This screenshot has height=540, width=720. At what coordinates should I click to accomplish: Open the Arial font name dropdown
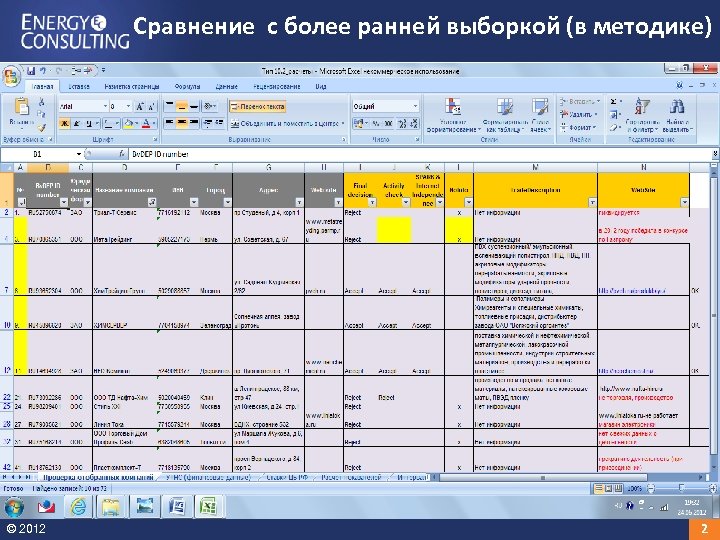pos(105,107)
